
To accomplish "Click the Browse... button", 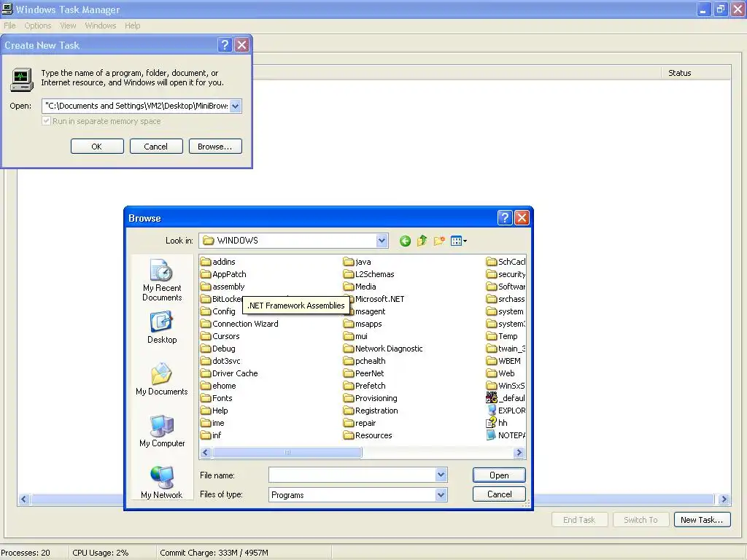I will tap(215, 147).
